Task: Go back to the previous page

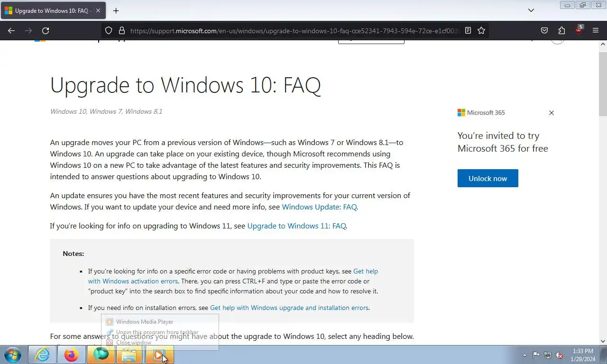Action: [11, 30]
